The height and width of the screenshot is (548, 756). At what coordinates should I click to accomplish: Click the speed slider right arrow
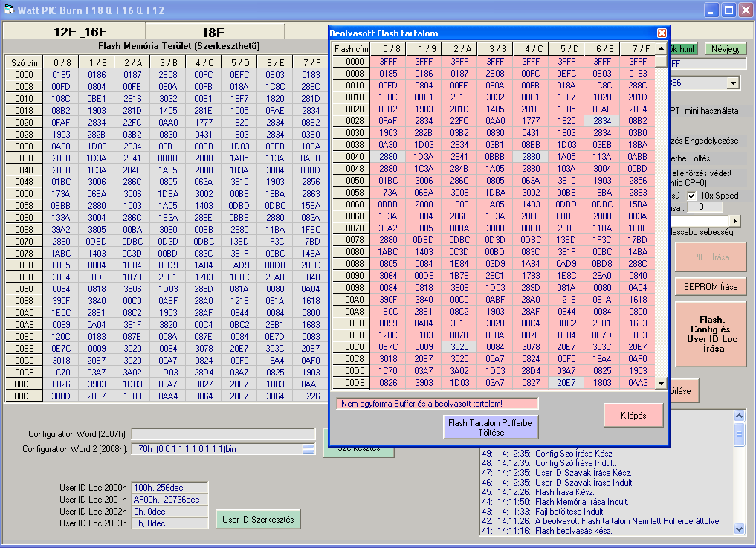734,221
